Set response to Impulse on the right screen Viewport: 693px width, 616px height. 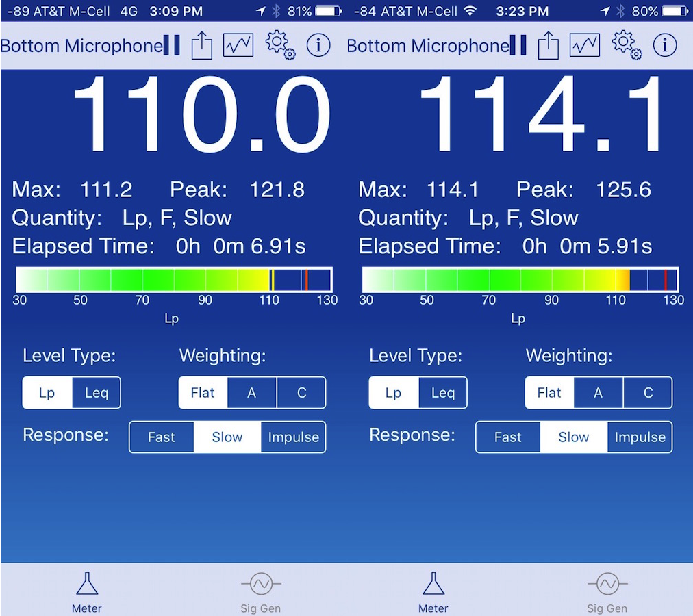tap(640, 437)
